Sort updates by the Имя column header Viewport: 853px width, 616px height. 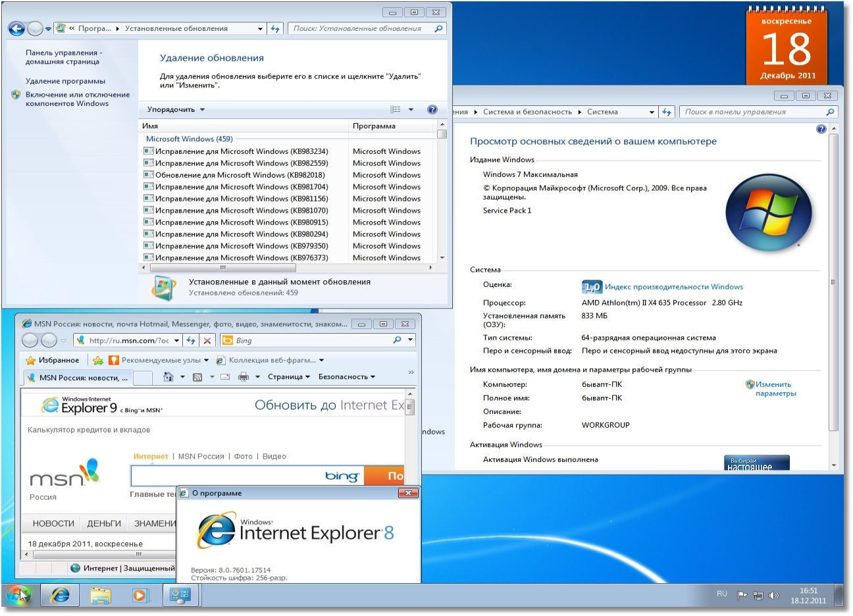pyautogui.click(x=244, y=126)
